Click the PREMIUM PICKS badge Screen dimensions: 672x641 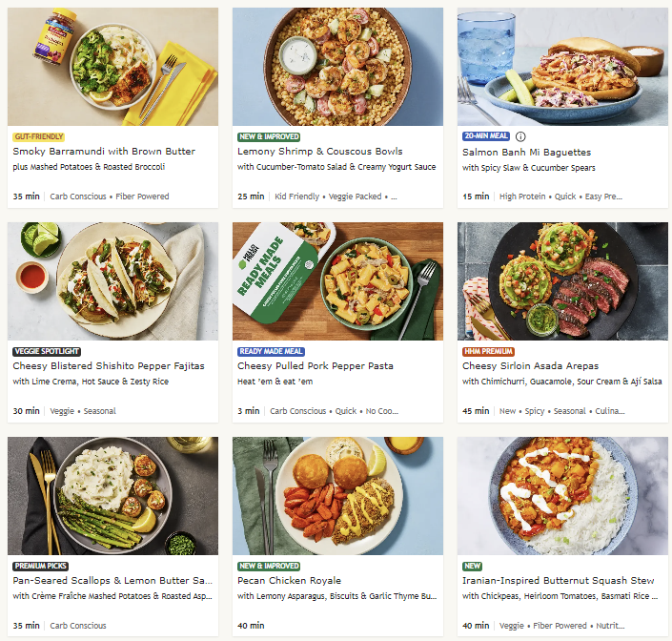coord(41,567)
